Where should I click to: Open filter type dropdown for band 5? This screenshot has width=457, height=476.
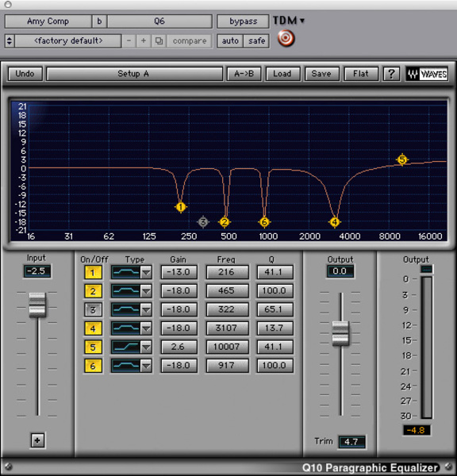[x=146, y=347]
